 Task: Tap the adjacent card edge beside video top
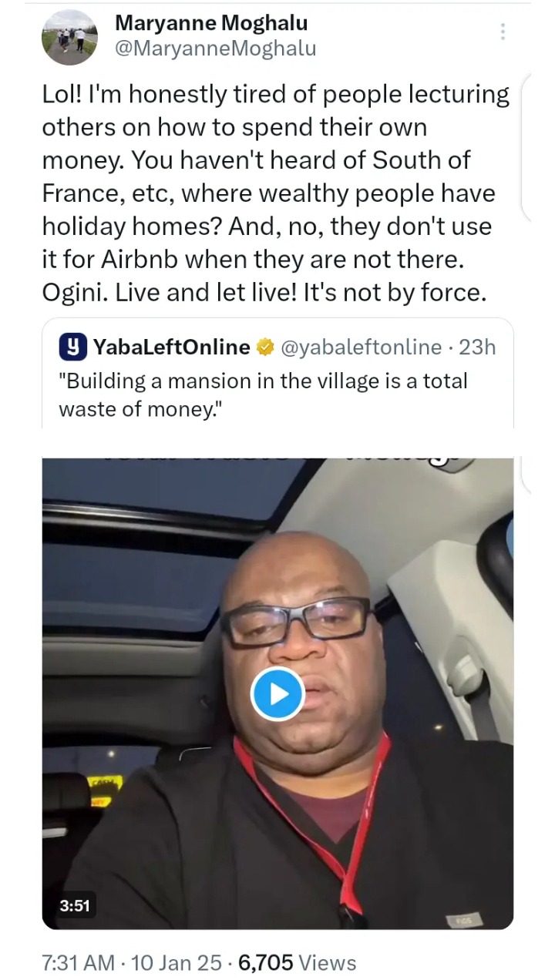(x=526, y=473)
